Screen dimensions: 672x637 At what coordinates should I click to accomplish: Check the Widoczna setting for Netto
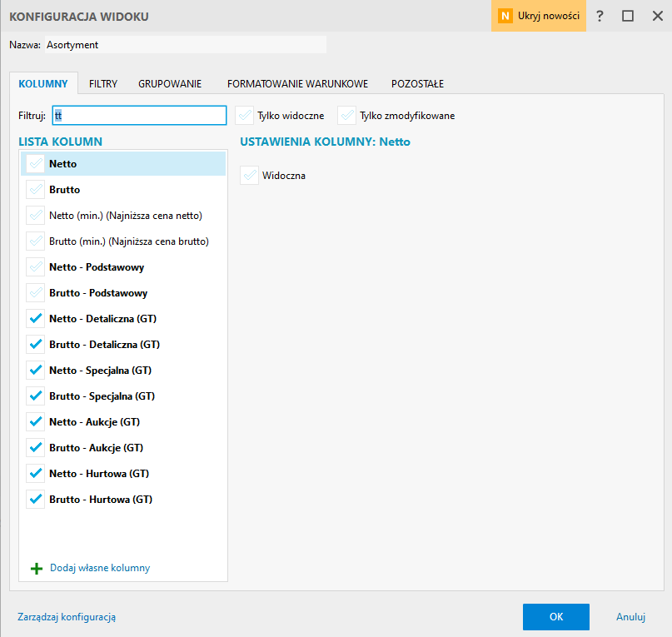point(250,176)
